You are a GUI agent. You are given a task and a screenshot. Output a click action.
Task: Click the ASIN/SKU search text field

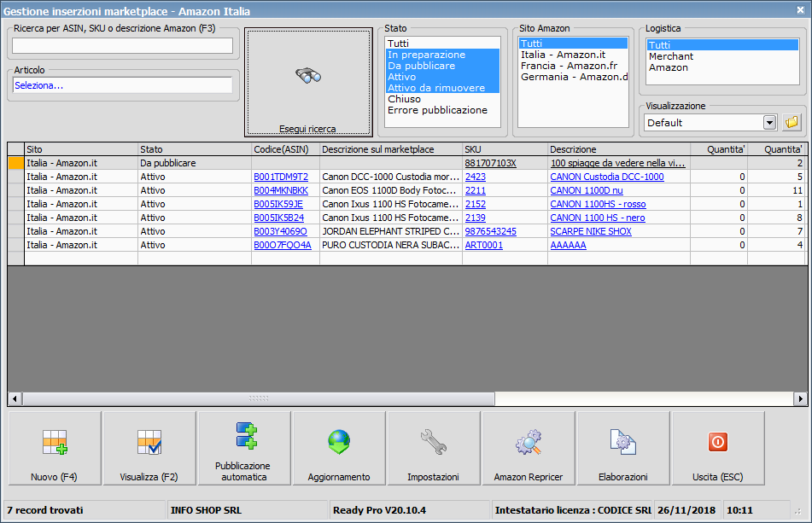coord(122,45)
